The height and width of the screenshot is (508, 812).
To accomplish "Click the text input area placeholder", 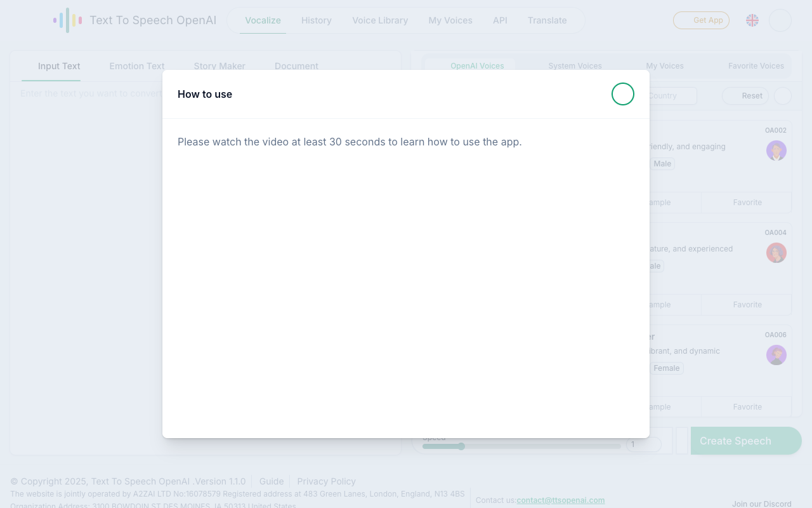I will tap(91, 93).
